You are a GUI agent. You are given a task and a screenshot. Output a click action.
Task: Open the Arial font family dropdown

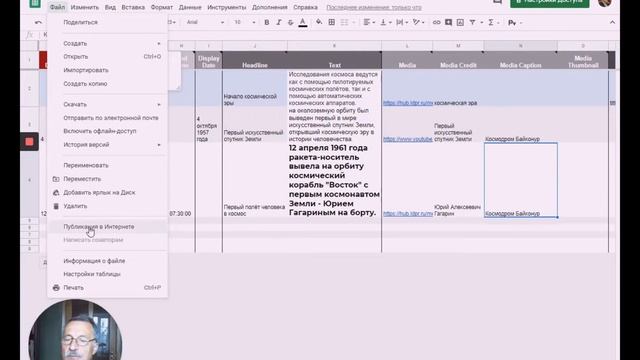tap(205, 22)
